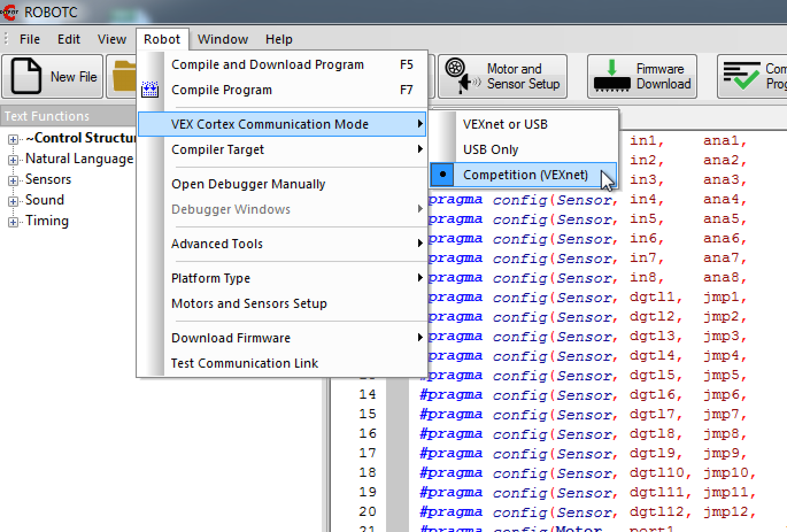
Task: Select VEXnet or USB communication mode
Action: pyautogui.click(x=523, y=124)
